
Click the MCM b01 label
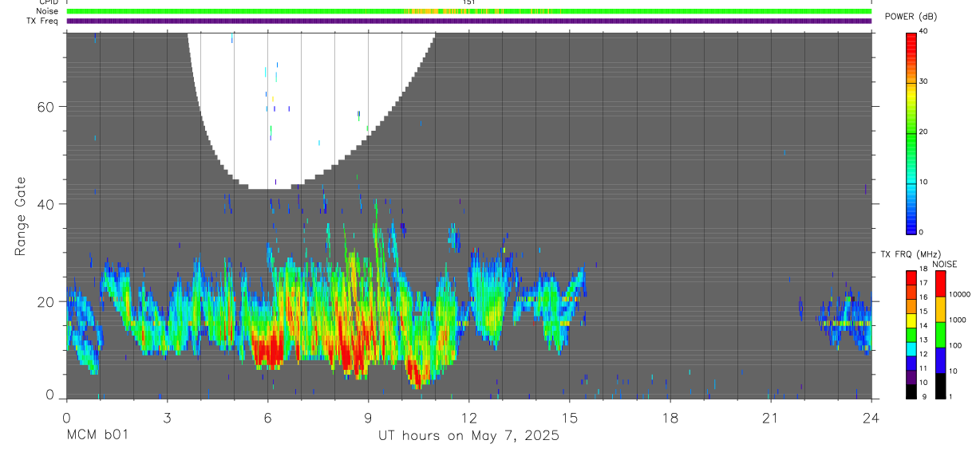tap(97, 435)
